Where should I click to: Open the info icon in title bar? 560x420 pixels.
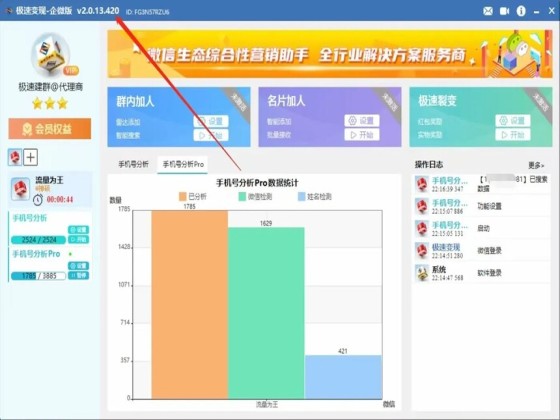521,11
